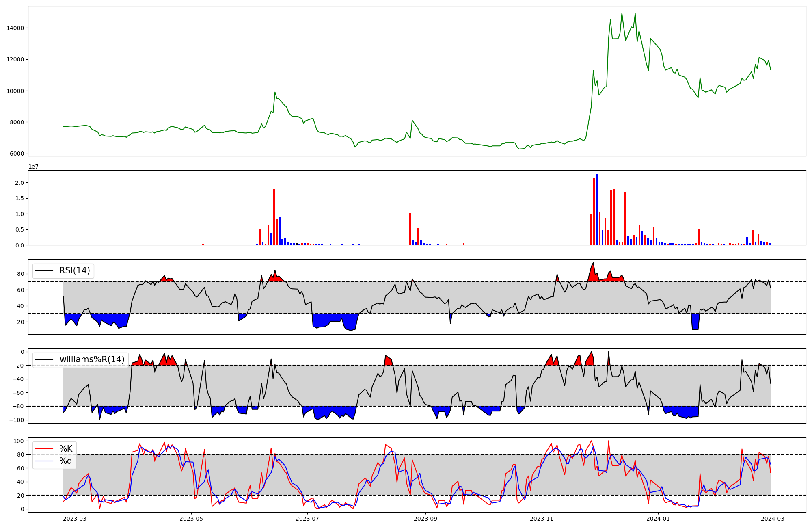
Task: Click the blue %d legend line sample
Action: 44,461
